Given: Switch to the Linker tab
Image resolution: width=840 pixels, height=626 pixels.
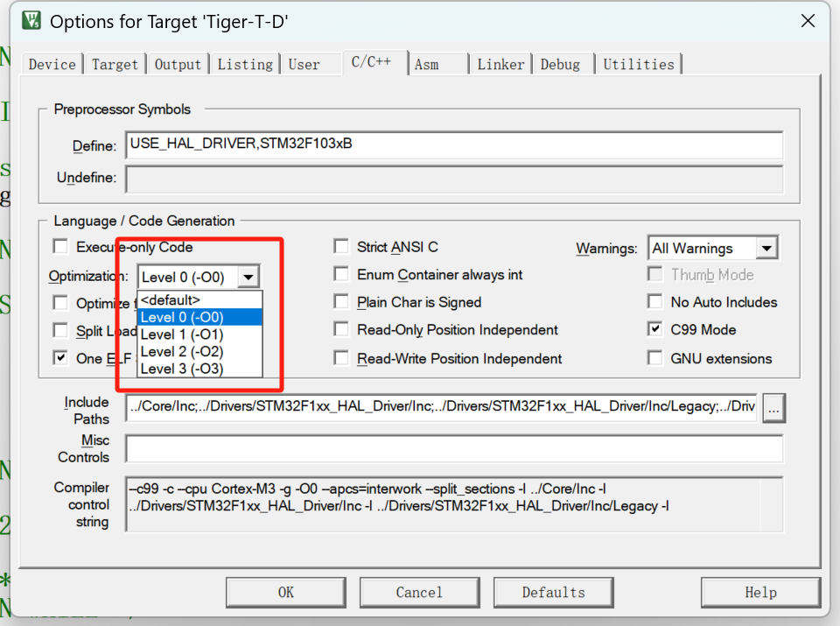Looking at the screenshot, I should click(500, 64).
